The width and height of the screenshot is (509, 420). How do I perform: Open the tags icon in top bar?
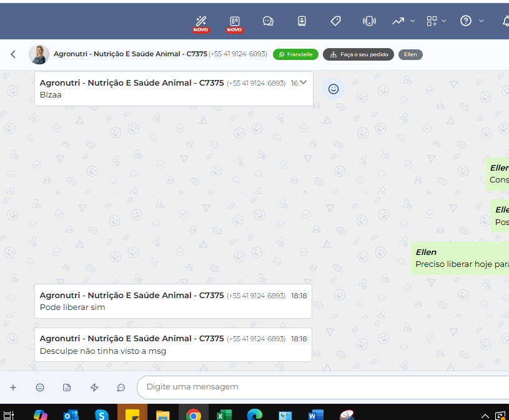tap(335, 21)
